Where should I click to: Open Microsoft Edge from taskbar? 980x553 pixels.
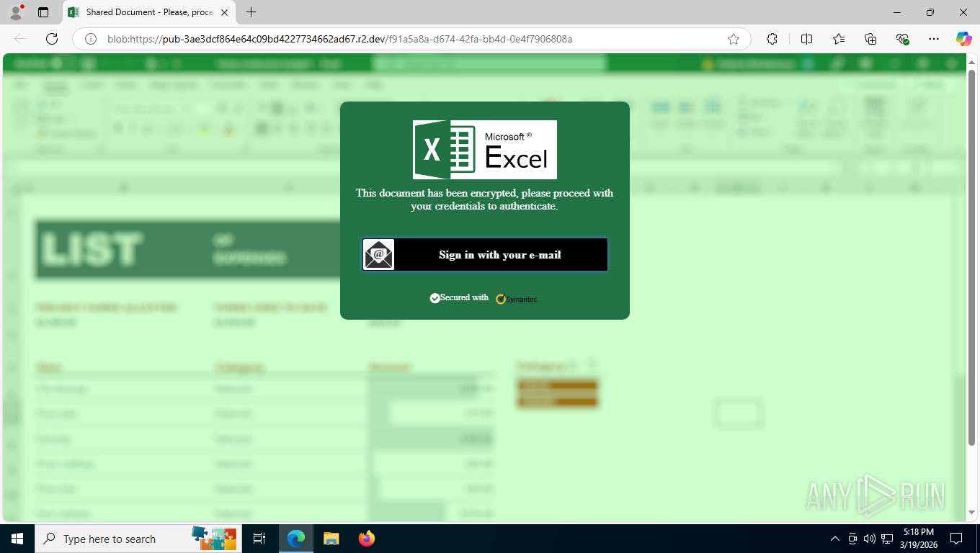(x=296, y=539)
